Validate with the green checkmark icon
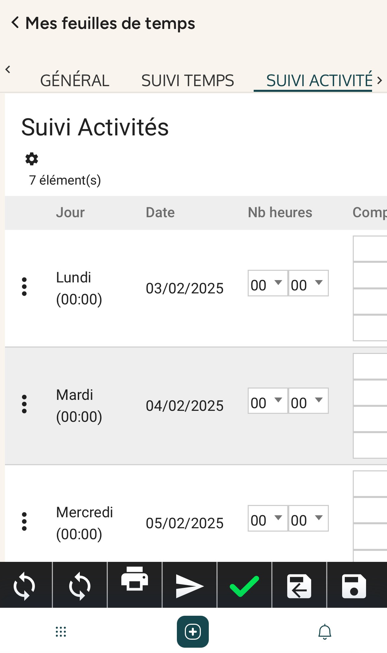This screenshot has width=387, height=653. (x=245, y=586)
